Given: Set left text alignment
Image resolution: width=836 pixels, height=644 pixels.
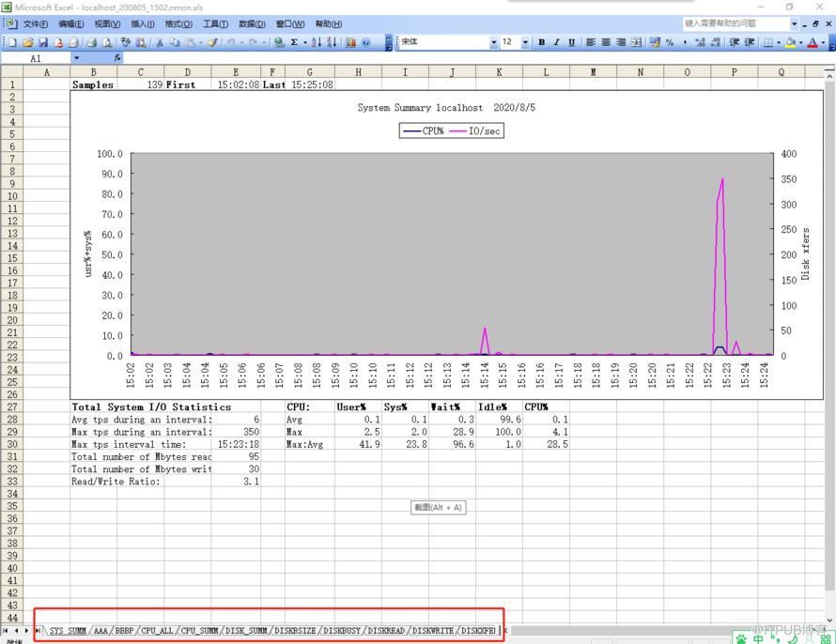Looking at the screenshot, I should [591, 42].
